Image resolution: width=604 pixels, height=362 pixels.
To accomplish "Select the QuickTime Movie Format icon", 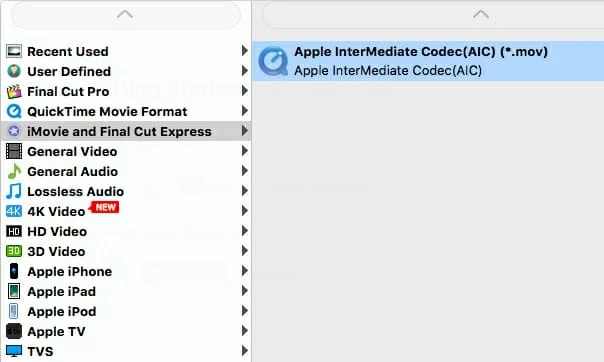I will [x=14, y=111].
